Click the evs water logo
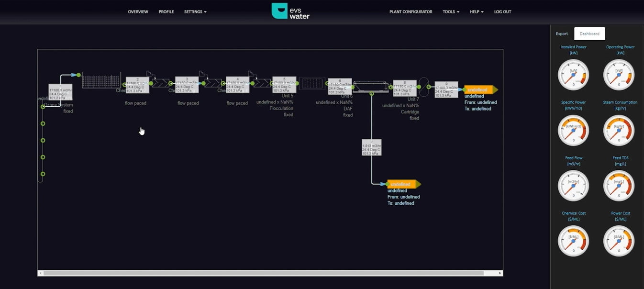The image size is (644, 289). [290, 11]
